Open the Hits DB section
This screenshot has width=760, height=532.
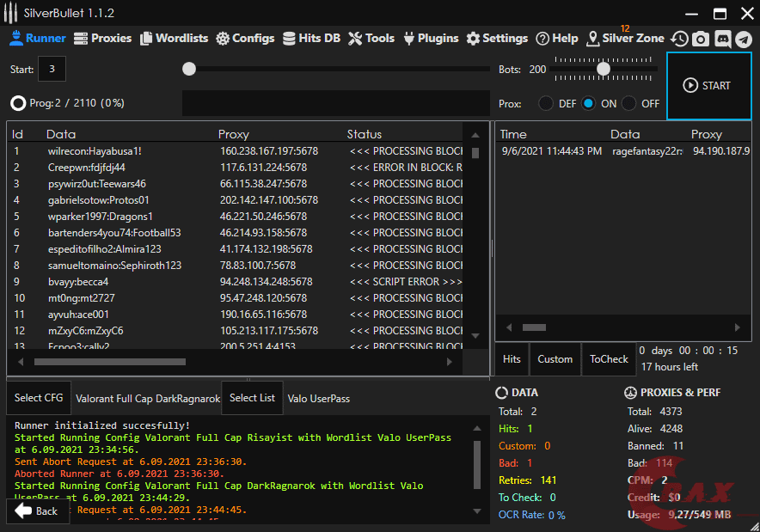[x=311, y=39]
